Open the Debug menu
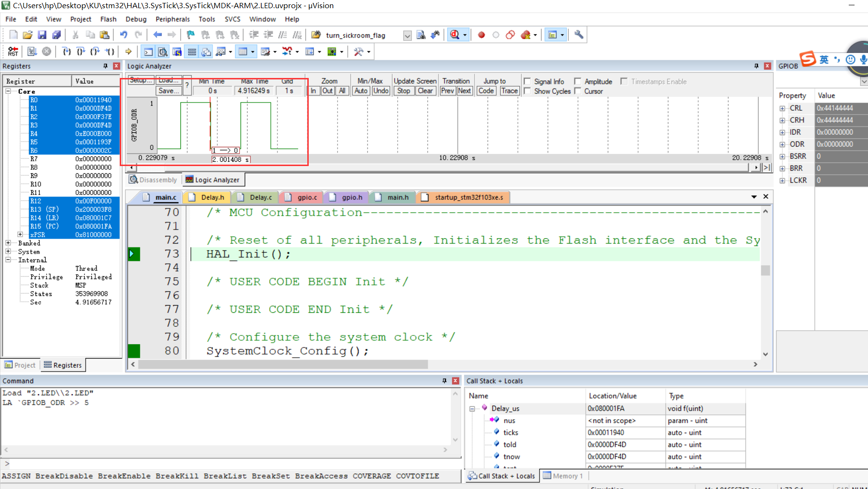 click(x=136, y=19)
